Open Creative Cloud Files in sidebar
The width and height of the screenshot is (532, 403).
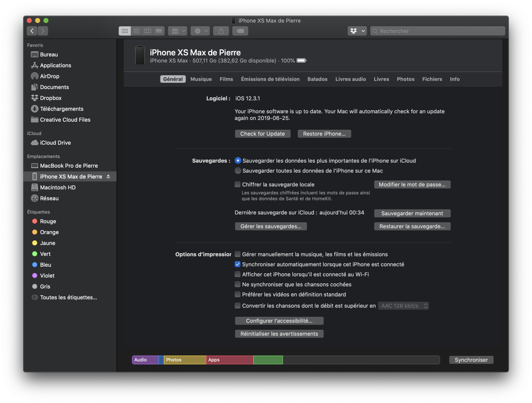pyautogui.click(x=61, y=120)
